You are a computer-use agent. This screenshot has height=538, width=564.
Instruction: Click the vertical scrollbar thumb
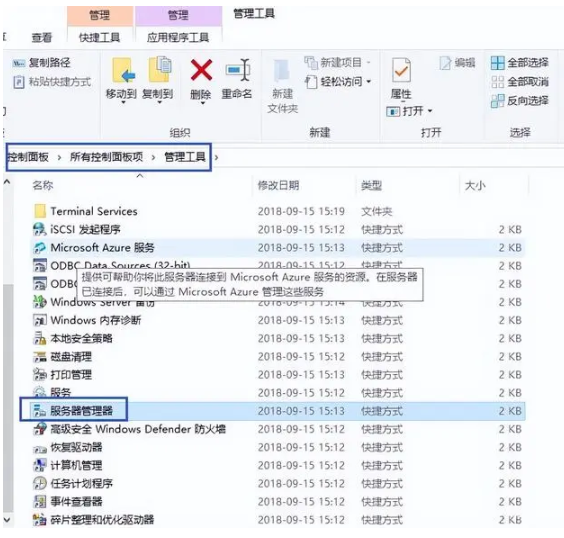tap(8, 397)
